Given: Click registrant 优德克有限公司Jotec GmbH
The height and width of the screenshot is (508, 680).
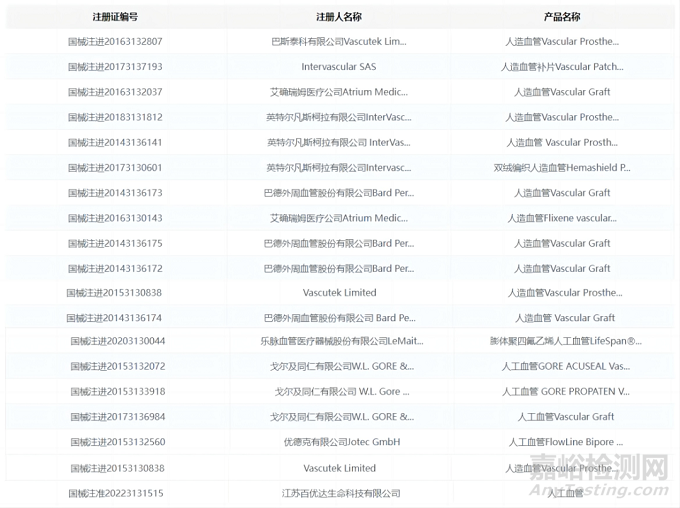Looking at the screenshot, I should point(339,442).
